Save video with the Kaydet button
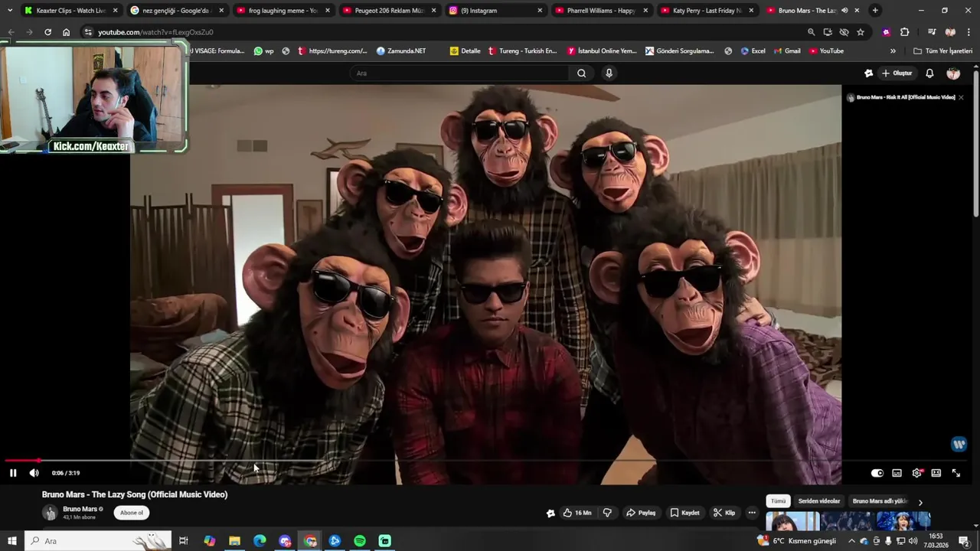The height and width of the screenshot is (551, 980). tap(684, 513)
